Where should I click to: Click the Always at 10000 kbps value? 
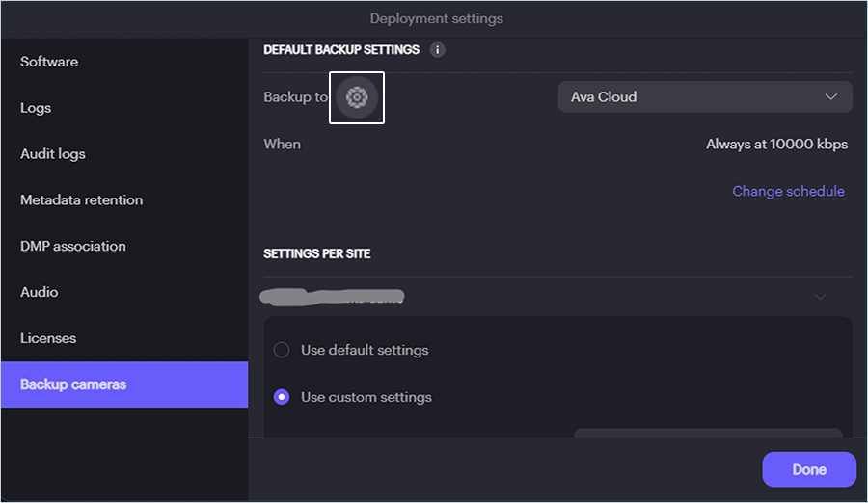776,144
